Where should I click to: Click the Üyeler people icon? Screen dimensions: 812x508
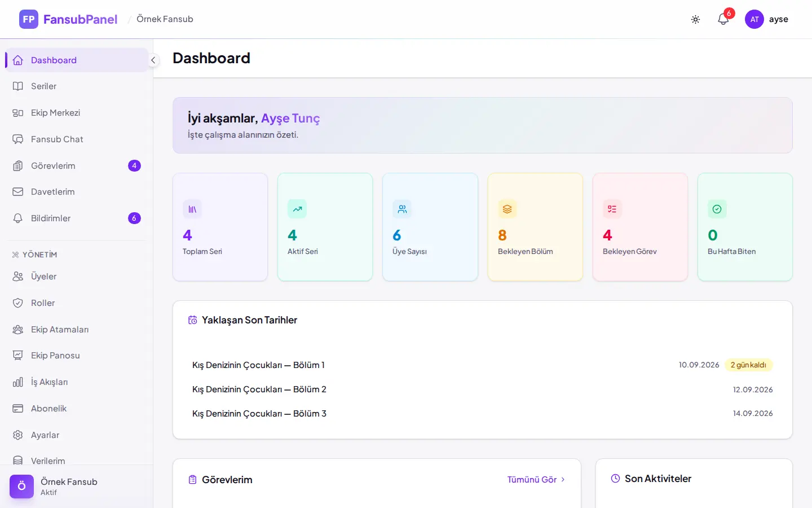pos(18,277)
